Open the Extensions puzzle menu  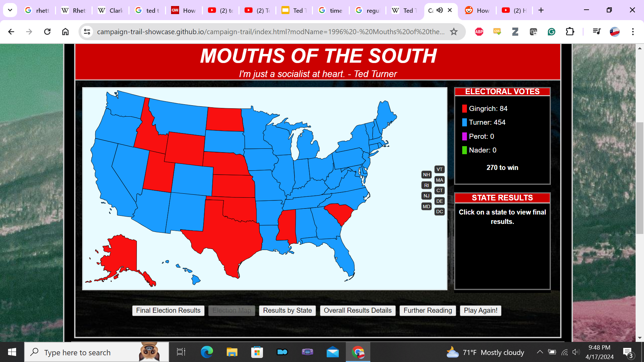tap(570, 32)
